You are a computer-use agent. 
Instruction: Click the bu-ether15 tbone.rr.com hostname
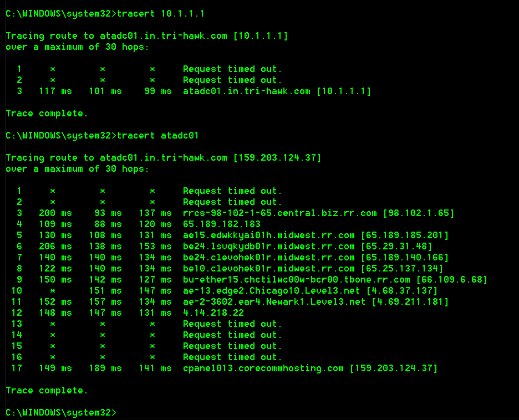(297, 279)
